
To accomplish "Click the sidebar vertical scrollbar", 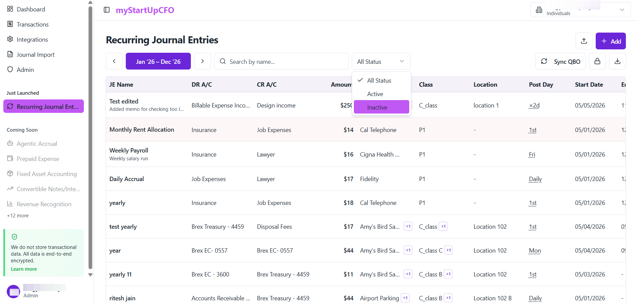I will click(x=90, y=138).
